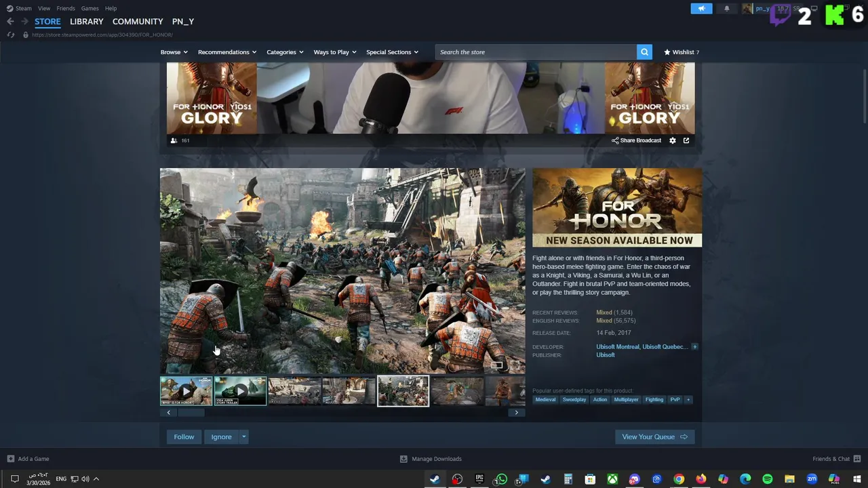868x488 pixels.
Task: Click the Share Broadcast link
Action: 636,140
